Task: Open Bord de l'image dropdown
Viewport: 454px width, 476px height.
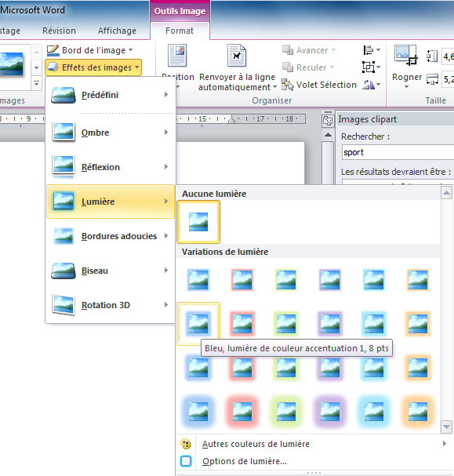Action: click(x=90, y=50)
